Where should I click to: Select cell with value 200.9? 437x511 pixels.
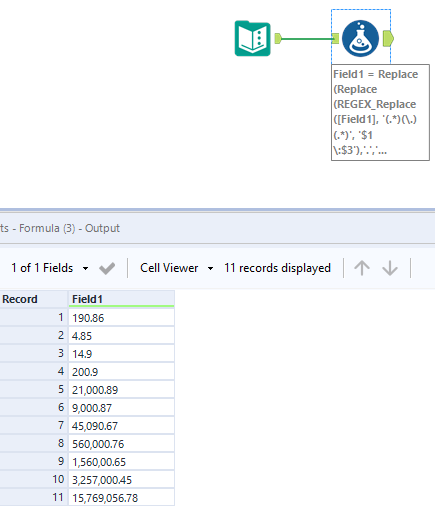click(x=121, y=372)
